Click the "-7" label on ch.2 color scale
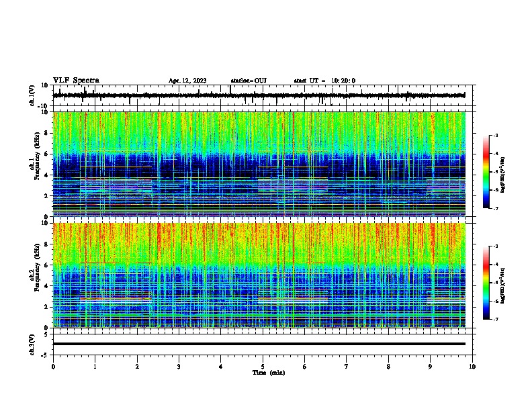This screenshot has width=532, height=411. point(496,319)
